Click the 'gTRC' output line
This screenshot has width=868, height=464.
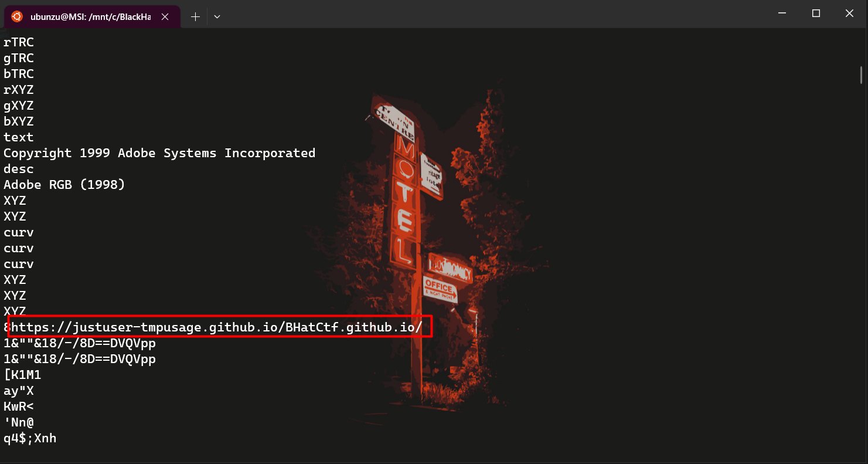[x=19, y=58]
